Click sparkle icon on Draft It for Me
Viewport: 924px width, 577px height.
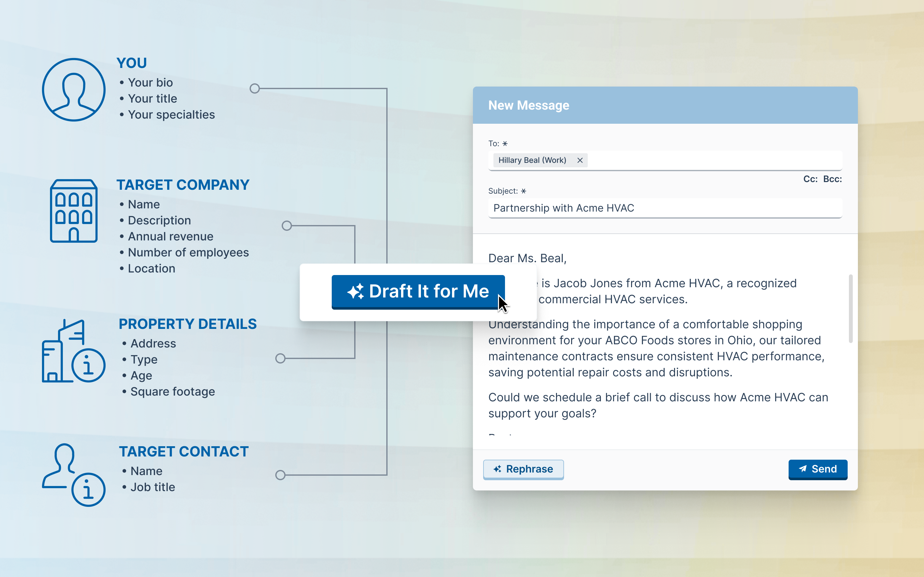coord(355,292)
